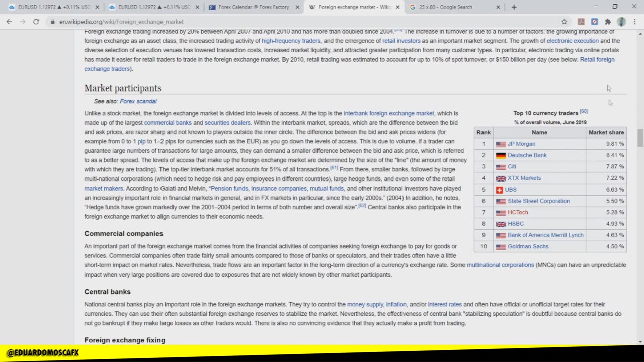The width and height of the screenshot is (644, 362).
Task: Close the 25 x 80 Google Search tab
Action: [x=499, y=7]
